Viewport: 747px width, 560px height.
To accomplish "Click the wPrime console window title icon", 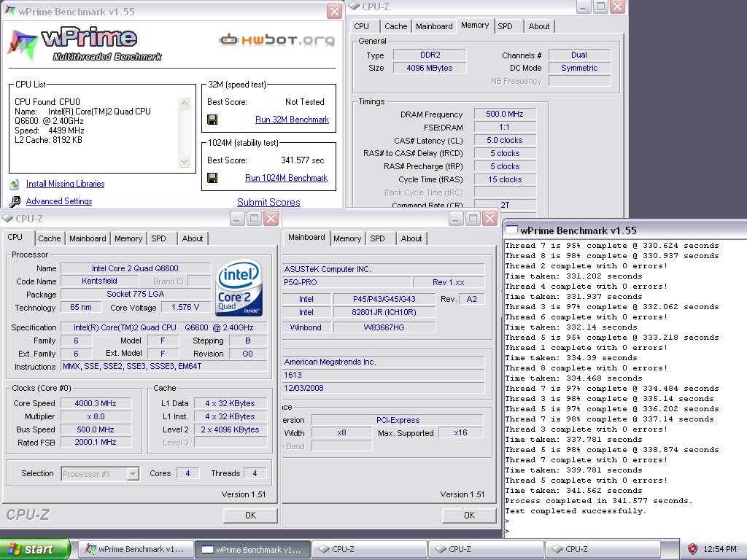I will pyautogui.click(x=511, y=230).
